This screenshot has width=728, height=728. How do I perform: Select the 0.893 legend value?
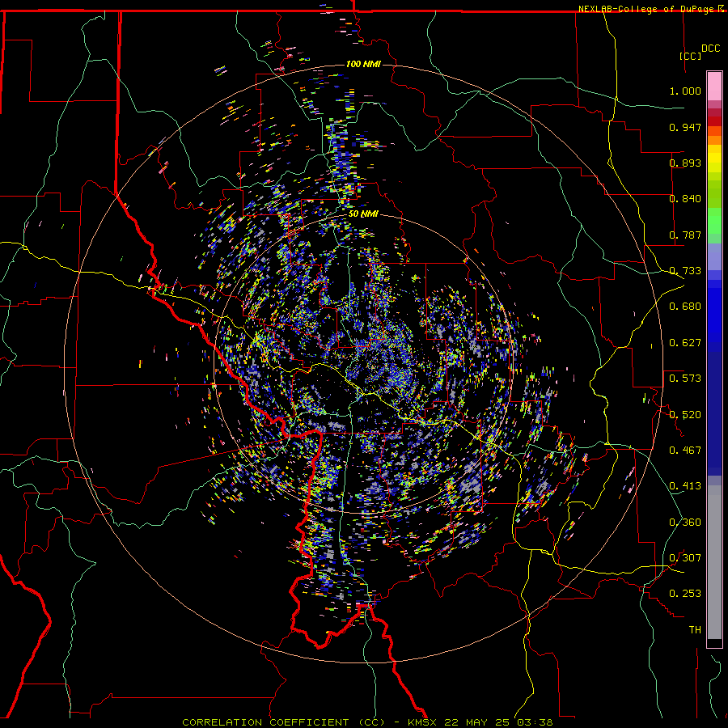click(x=685, y=163)
